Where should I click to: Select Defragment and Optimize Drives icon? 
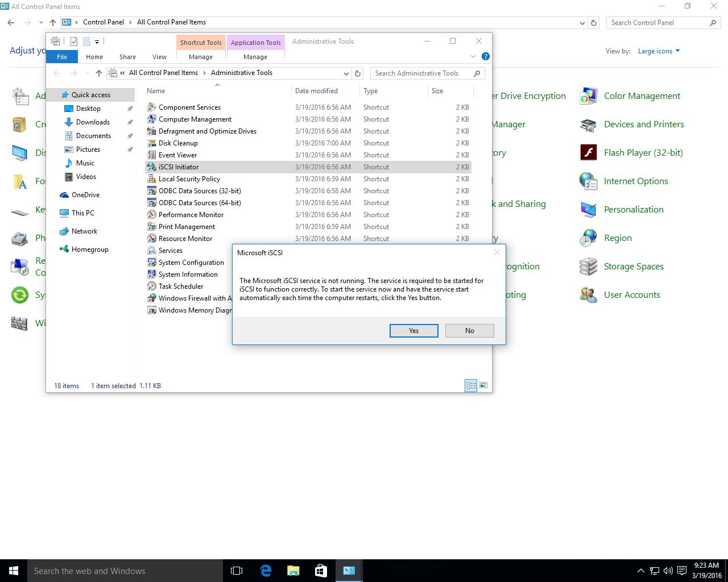[151, 131]
